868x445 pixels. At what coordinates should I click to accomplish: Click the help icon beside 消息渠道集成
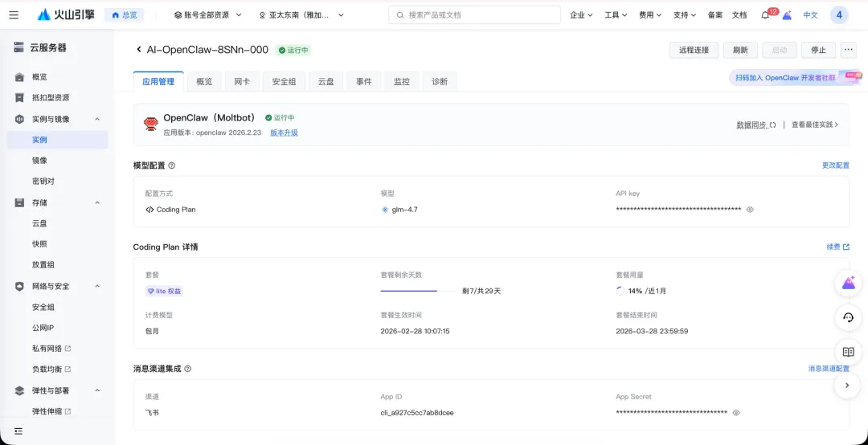pos(187,369)
